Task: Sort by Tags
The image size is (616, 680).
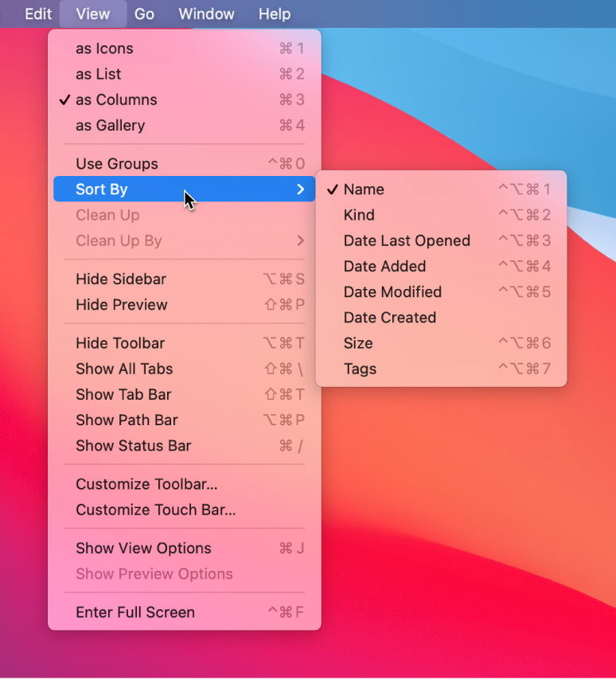Action: [441, 369]
